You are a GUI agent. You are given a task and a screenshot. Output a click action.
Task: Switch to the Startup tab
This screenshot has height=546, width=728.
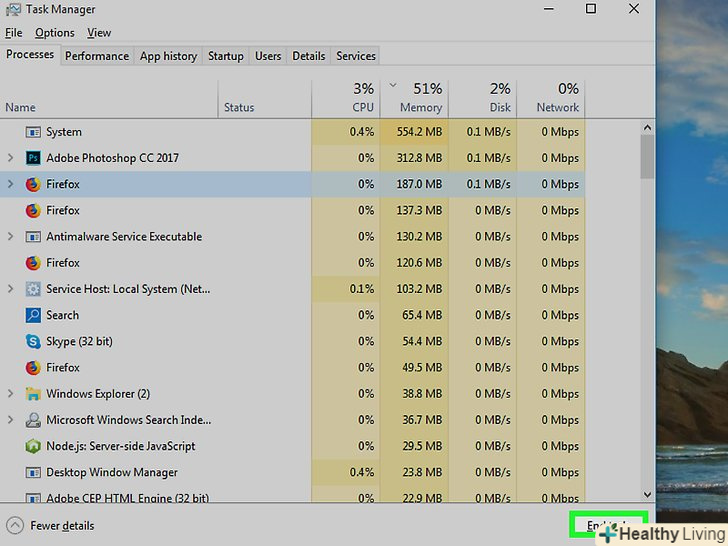pos(226,56)
